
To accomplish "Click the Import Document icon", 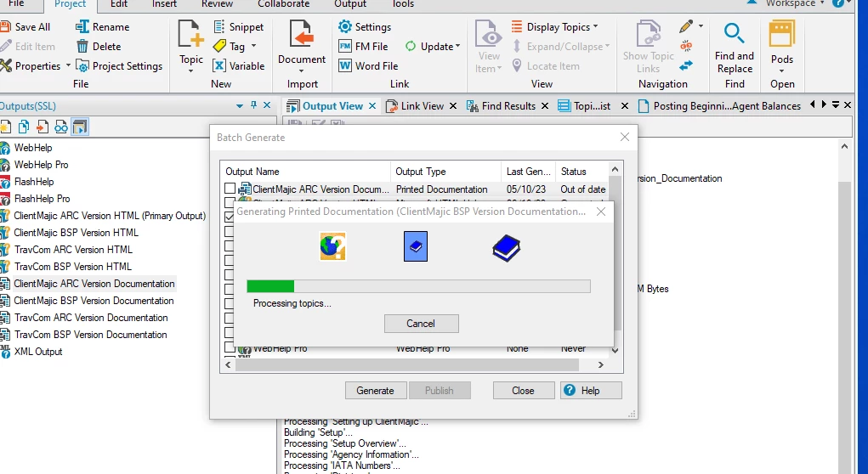I will (x=301, y=33).
